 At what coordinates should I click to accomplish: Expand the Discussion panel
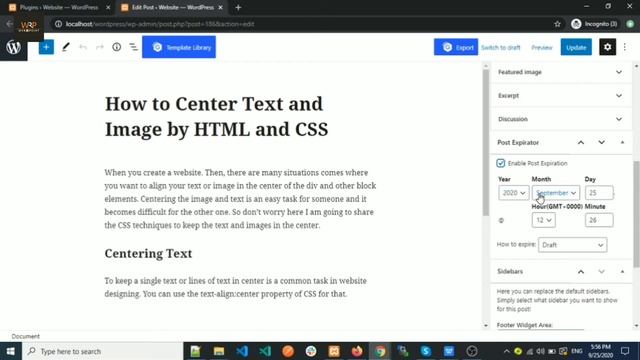pos(560,119)
